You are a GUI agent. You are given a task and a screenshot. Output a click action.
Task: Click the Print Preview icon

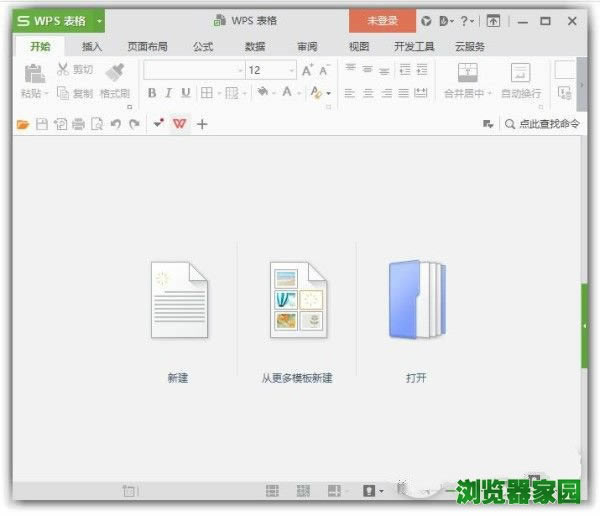[x=97, y=124]
